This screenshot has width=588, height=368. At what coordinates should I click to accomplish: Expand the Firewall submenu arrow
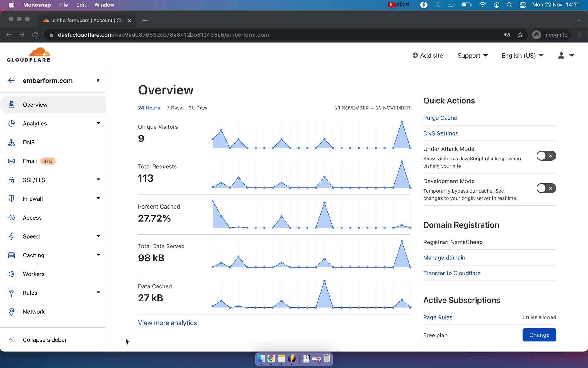click(98, 198)
